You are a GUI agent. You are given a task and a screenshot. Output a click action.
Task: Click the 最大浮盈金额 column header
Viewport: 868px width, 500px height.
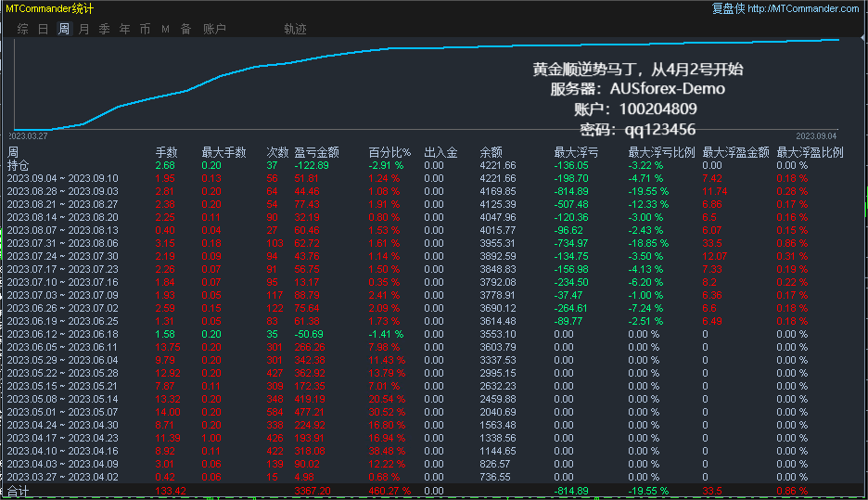click(735, 152)
